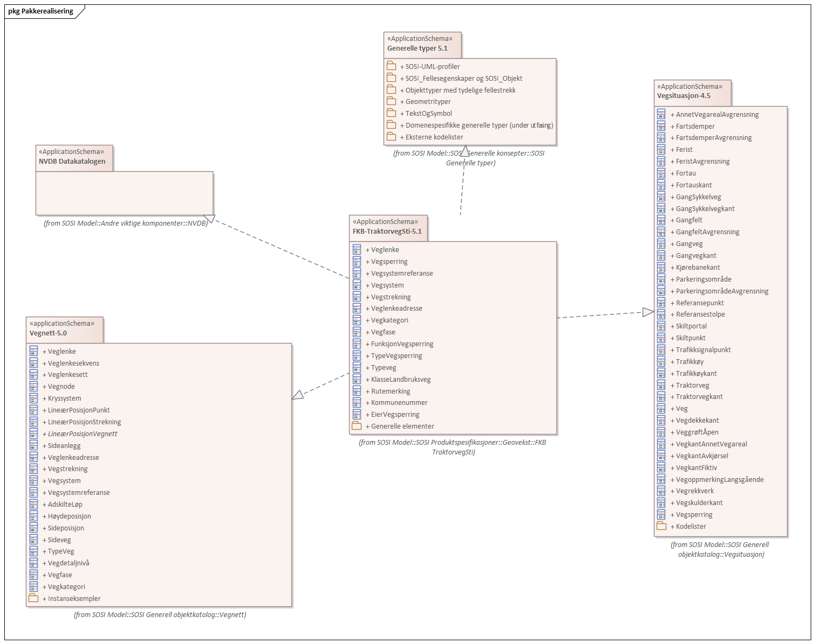Select ParkeringsområdeAvgrensning in Vegsituasjon list
Screen dimensions: 815x644
[x=722, y=291]
